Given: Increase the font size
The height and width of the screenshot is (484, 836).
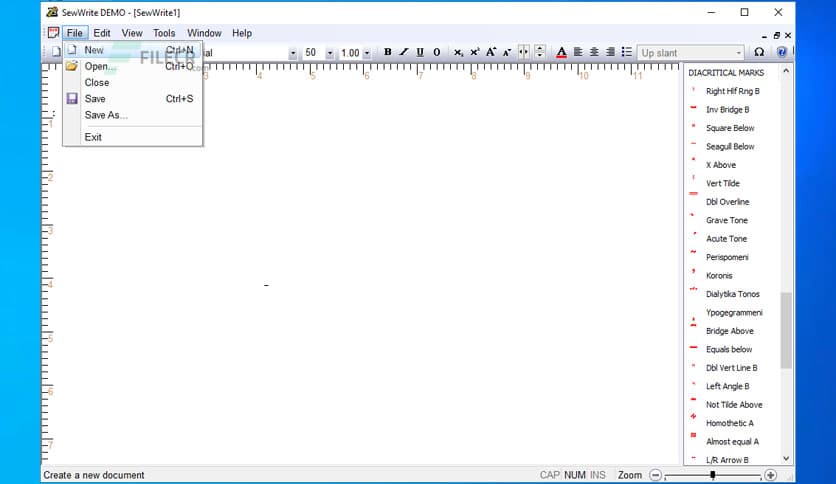Looking at the screenshot, I should pos(491,52).
